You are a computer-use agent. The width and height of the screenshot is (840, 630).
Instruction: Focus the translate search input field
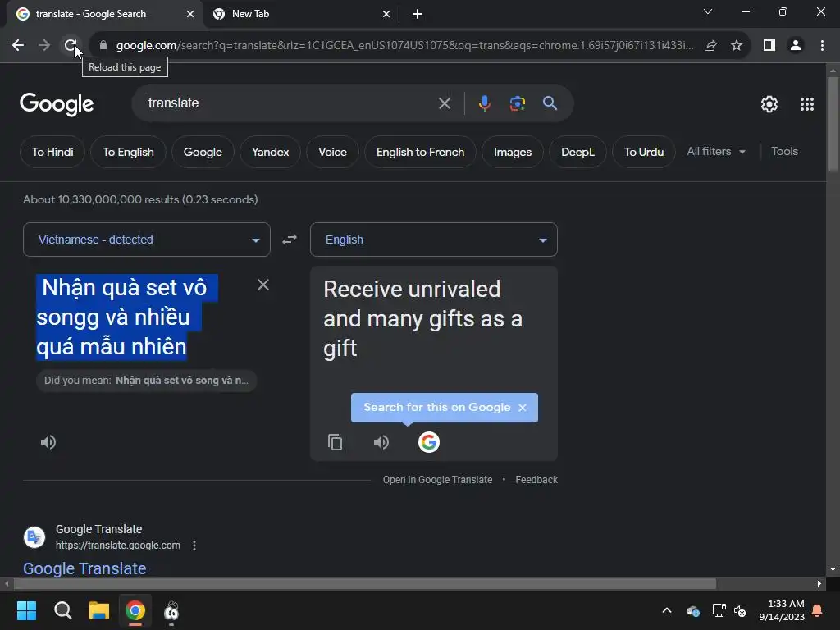click(x=290, y=103)
